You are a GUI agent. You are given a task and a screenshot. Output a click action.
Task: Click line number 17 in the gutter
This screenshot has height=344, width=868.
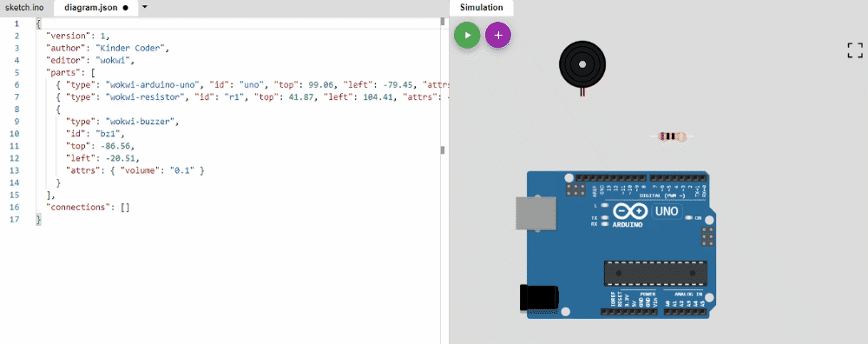[15, 220]
